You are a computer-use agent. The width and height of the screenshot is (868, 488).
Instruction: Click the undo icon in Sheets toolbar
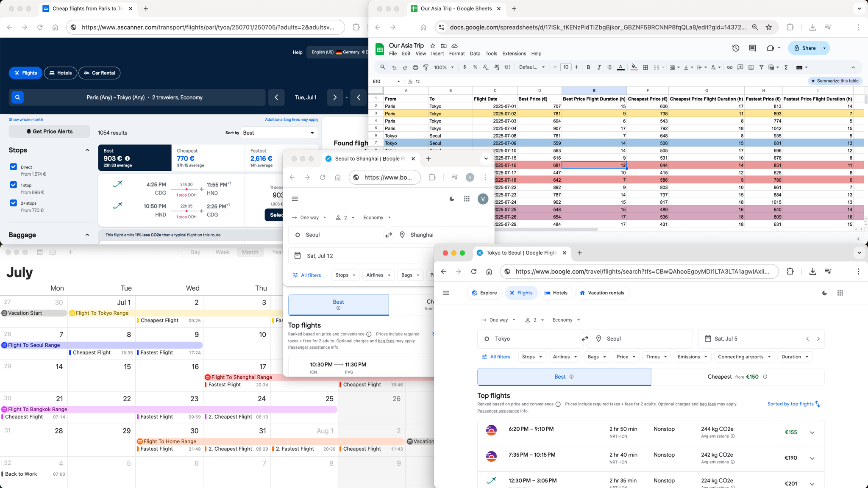394,67
